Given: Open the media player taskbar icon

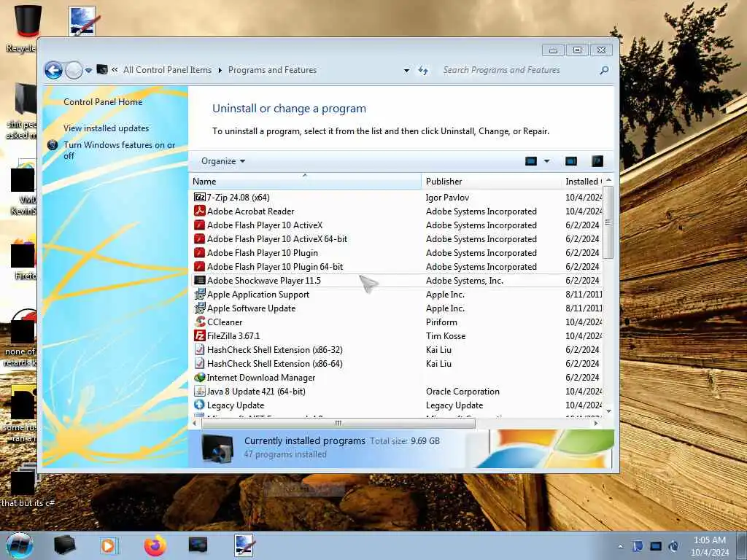Looking at the screenshot, I should click(x=109, y=545).
